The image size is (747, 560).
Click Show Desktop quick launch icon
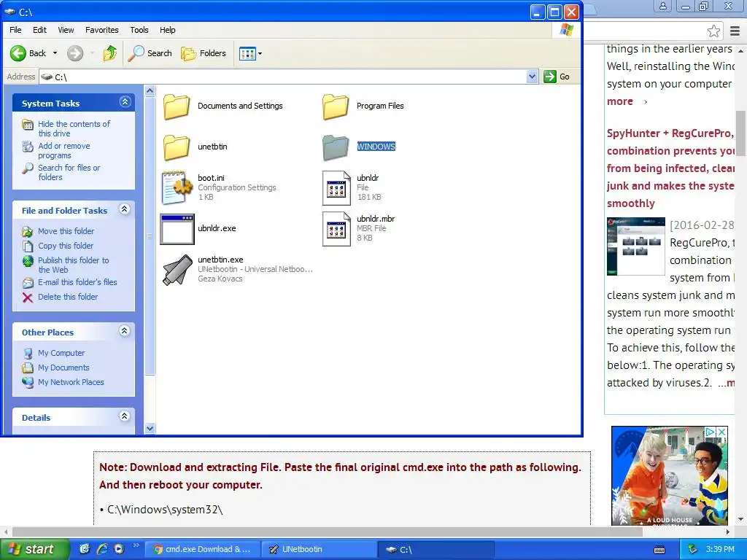click(85, 549)
